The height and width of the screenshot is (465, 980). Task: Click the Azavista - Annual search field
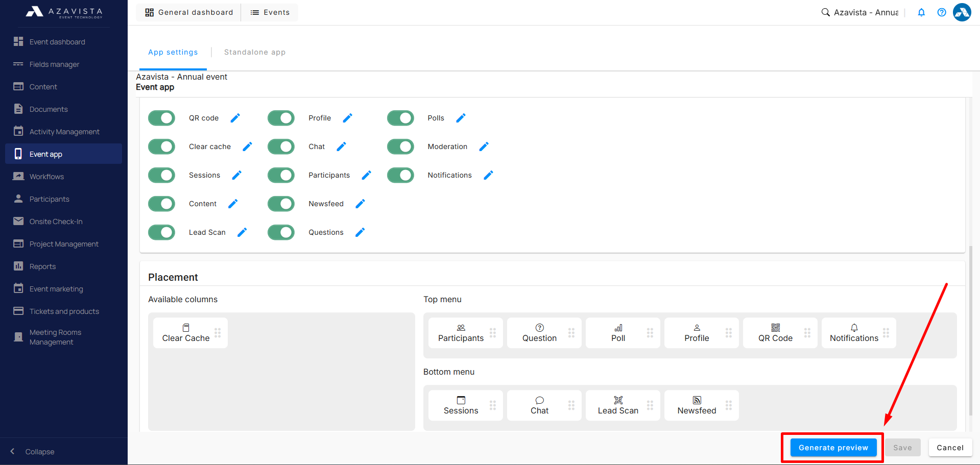(866, 12)
